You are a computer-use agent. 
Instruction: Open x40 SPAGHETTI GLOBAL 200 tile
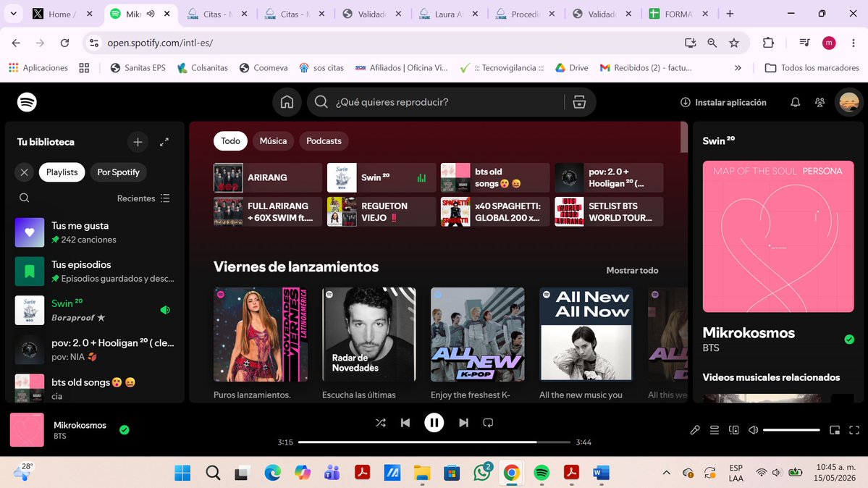(x=495, y=211)
